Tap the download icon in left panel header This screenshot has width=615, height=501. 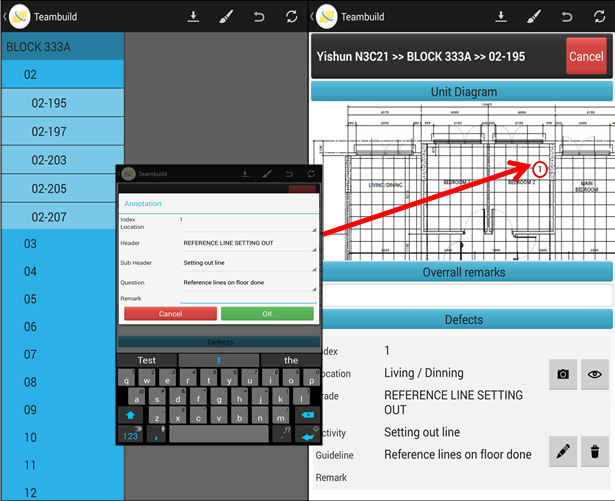coord(193,17)
